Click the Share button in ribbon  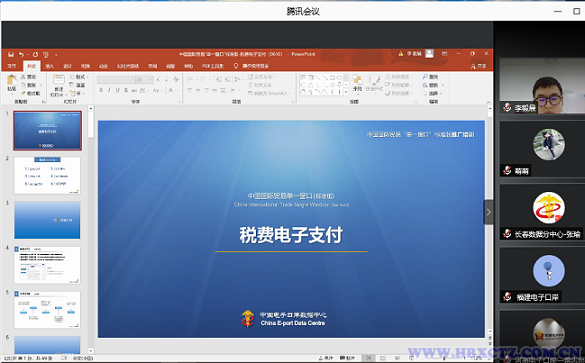(x=479, y=66)
